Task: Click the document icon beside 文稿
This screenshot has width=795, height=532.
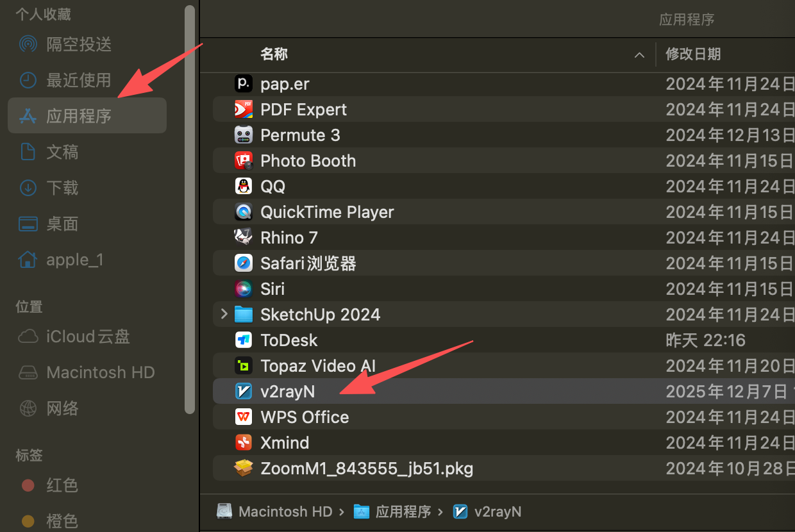Action: coord(28,152)
